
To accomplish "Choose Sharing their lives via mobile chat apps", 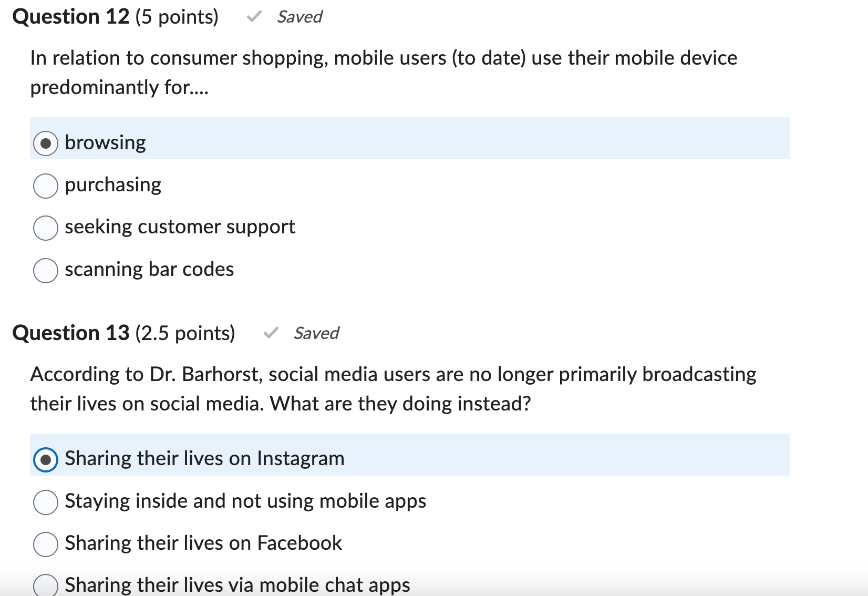I will pos(46,584).
